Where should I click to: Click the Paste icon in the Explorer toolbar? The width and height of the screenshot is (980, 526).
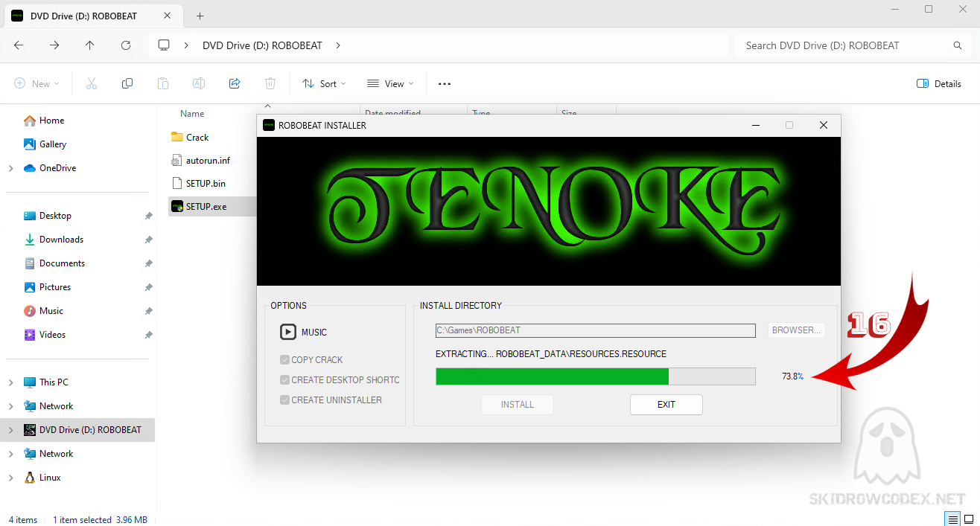coord(163,84)
